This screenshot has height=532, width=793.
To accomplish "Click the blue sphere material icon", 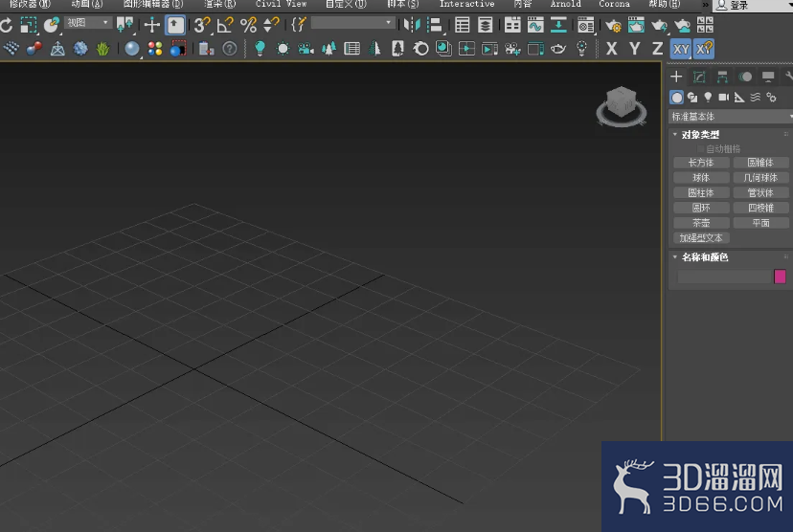I will tap(131, 49).
